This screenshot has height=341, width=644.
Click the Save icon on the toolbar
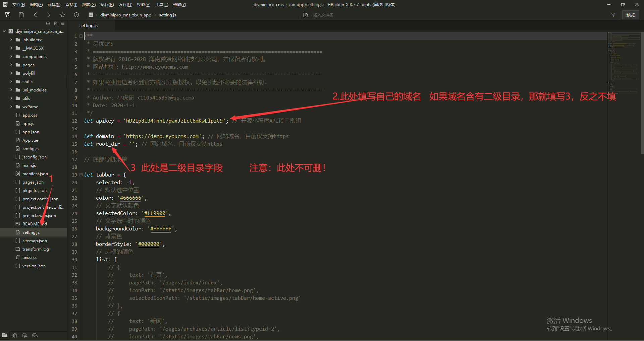click(21, 15)
